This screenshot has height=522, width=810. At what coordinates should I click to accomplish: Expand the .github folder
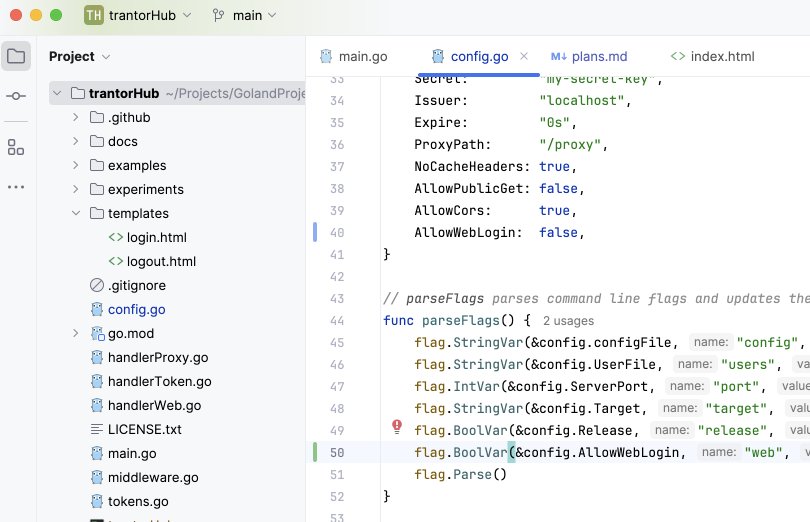click(75, 117)
